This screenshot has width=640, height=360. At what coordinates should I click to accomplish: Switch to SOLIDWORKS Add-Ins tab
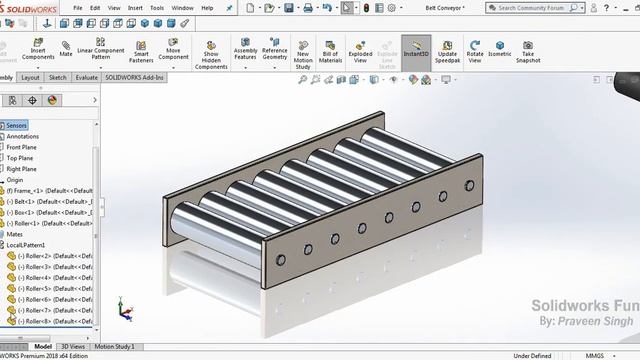tap(134, 77)
